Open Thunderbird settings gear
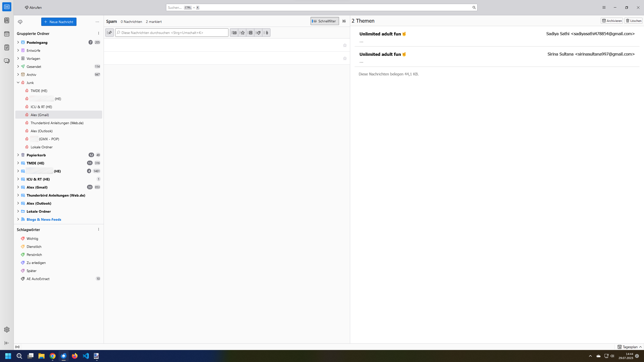This screenshot has width=644, height=362. point(7,330)
